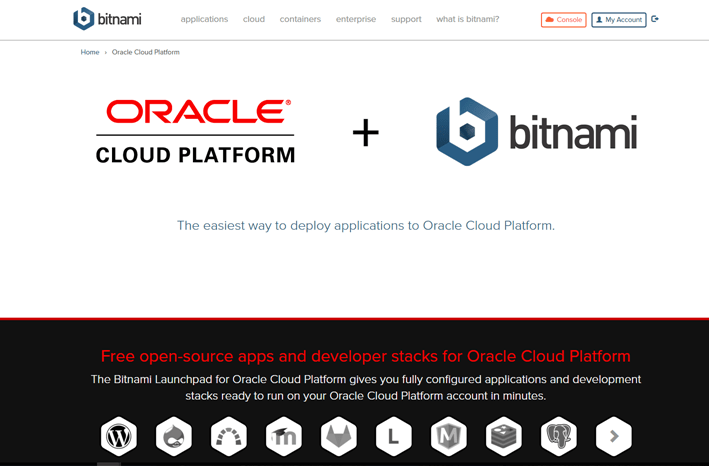Go to Home via the breadcrumb
Viewport: 709px width, 466px height.
click(x=90, y=52)
